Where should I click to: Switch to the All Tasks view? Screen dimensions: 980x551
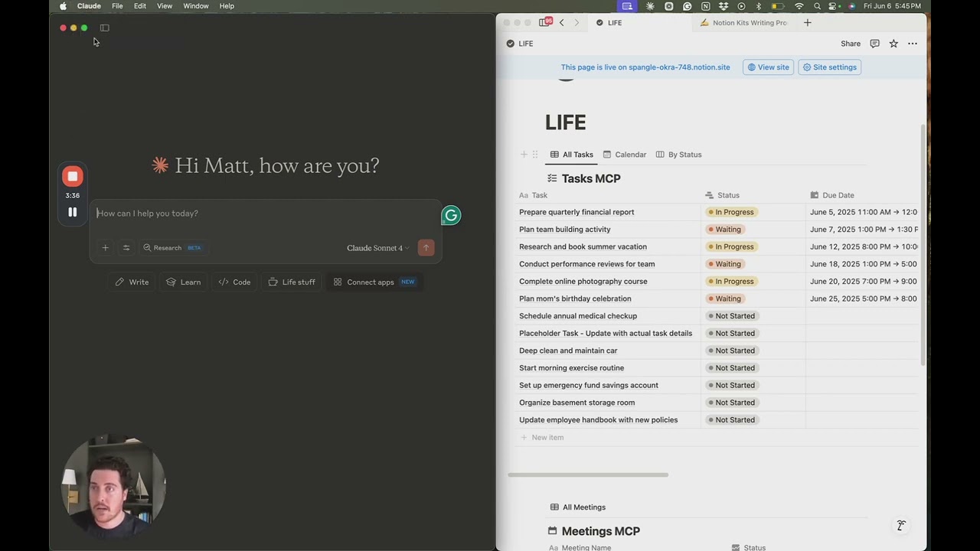coord(572,155)
